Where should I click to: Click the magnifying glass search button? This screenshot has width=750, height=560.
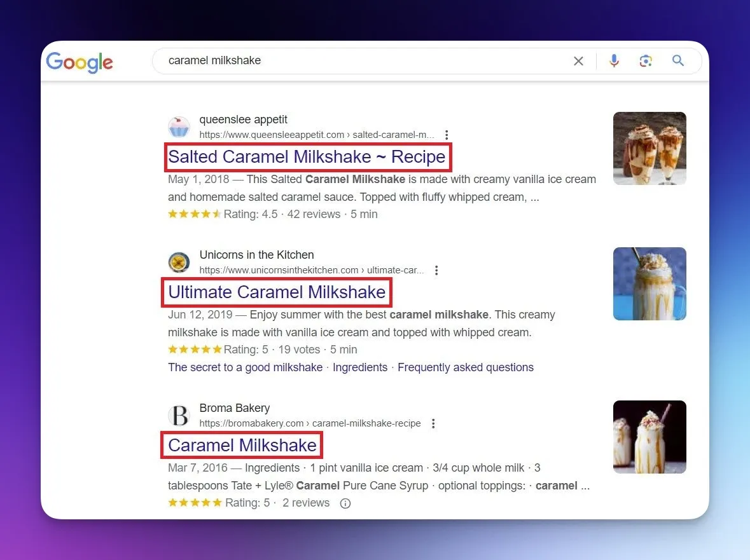coord(677,60)
